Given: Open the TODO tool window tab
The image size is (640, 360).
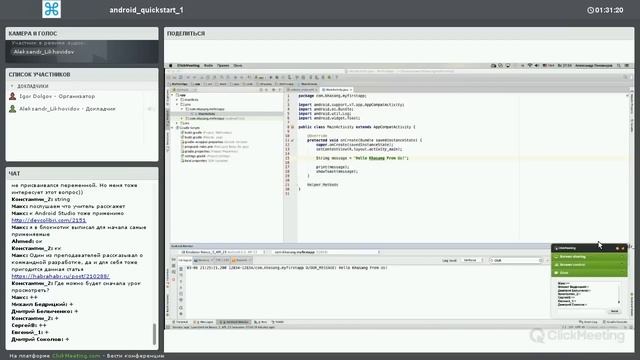Looking at the screenshot, I should click(x=278, y=322).
